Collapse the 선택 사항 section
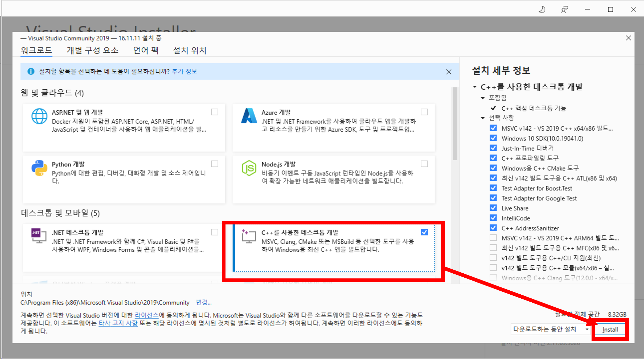The width and height of the screenshot is (644, 359). tap(483, 118)
